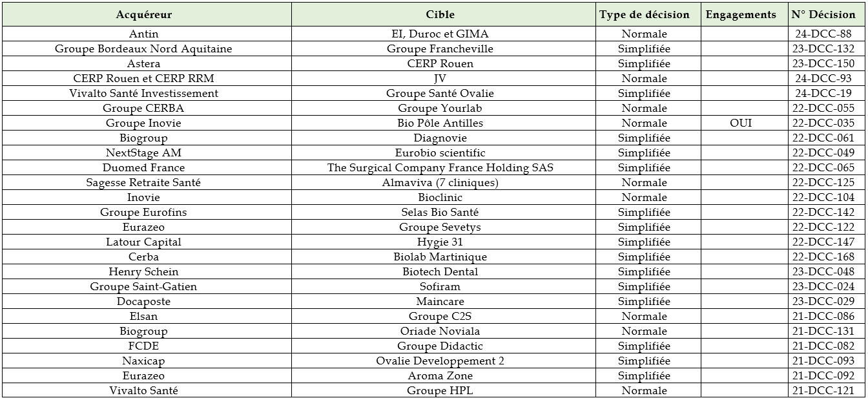Select the Bio Pôle Antilles target cell
The image size is (868, 400).
point(440,123)
